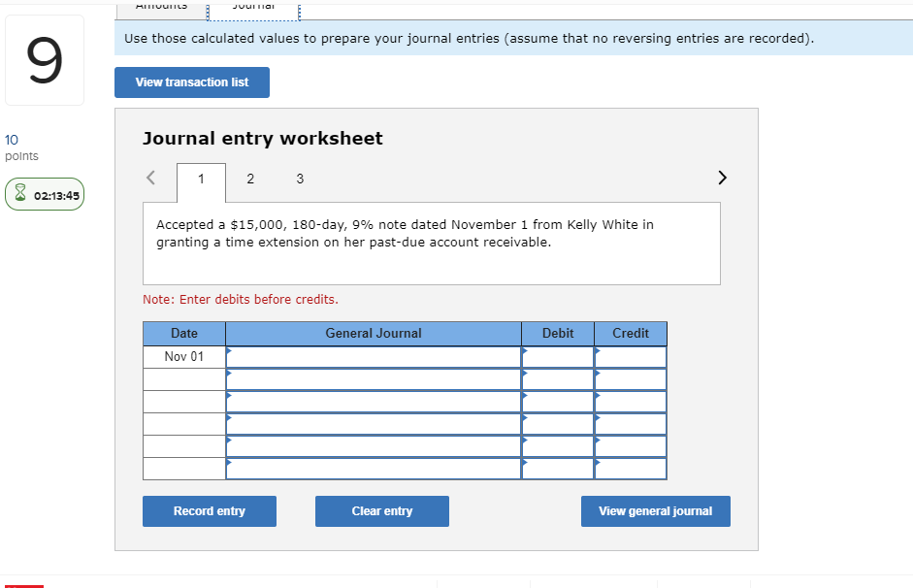Click the Credit cell in the last row

click(x=631, y=469)
